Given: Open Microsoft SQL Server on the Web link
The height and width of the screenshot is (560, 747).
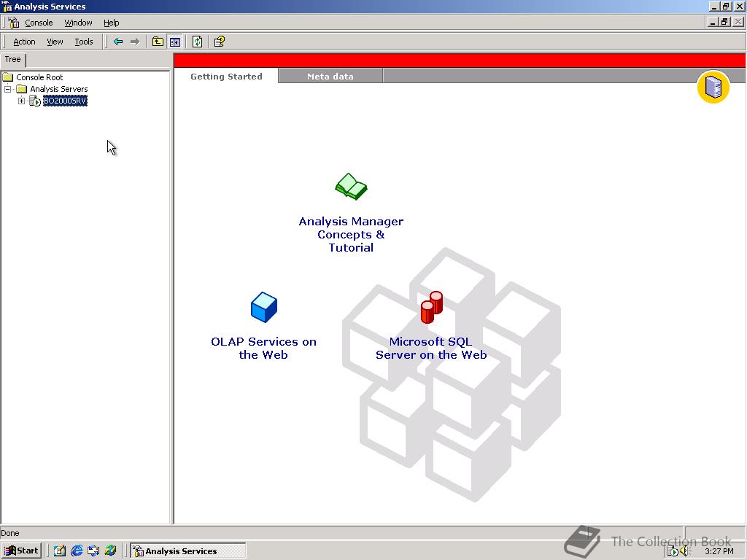Looking at the screenshot, I should coord(431,348).
